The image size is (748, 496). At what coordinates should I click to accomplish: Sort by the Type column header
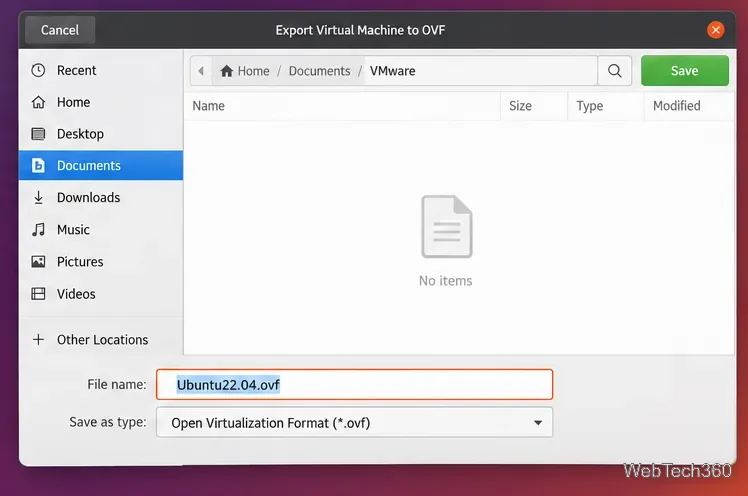606,106
